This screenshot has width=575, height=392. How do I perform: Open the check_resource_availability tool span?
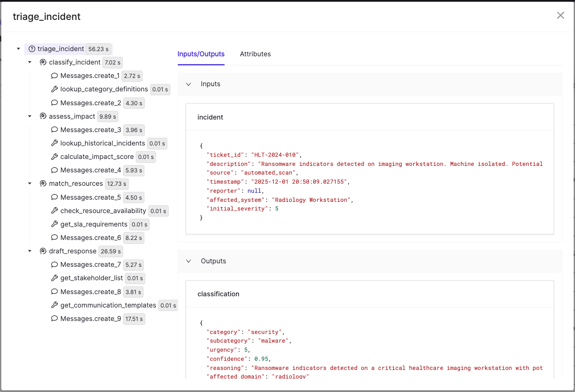[x=103, y=211]
